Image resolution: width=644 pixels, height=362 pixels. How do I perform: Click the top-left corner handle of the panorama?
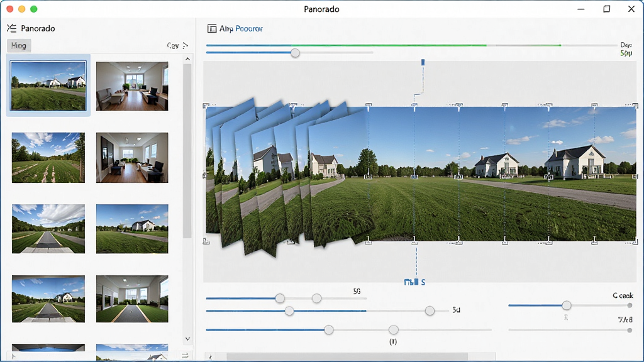click(206, 106)
